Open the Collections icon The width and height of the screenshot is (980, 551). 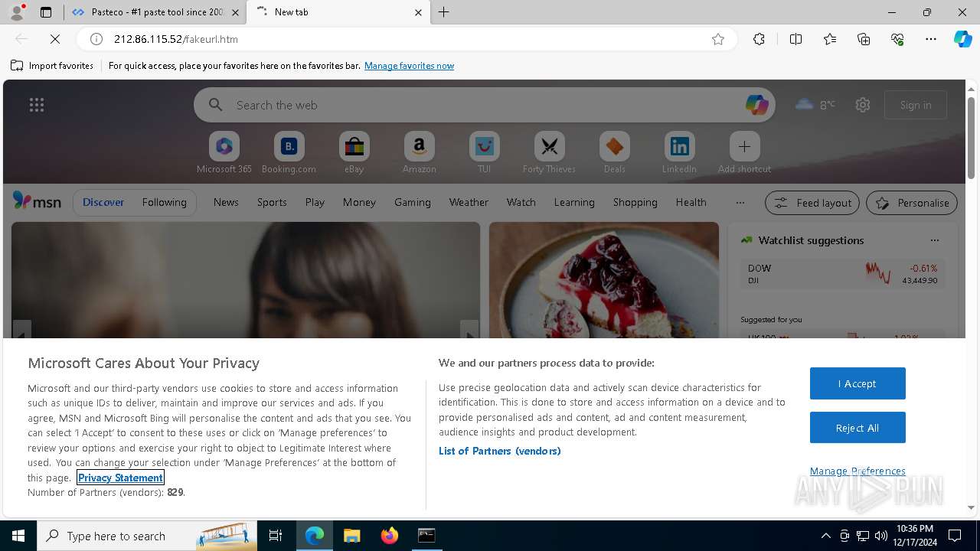pyautogui.click(x=864, y=39)
